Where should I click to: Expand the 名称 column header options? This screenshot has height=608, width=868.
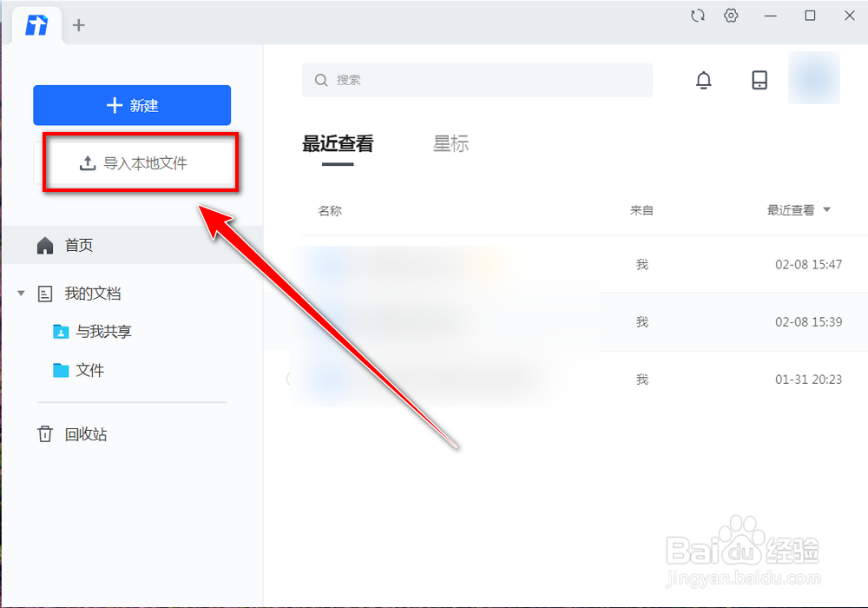pos(330,209)
